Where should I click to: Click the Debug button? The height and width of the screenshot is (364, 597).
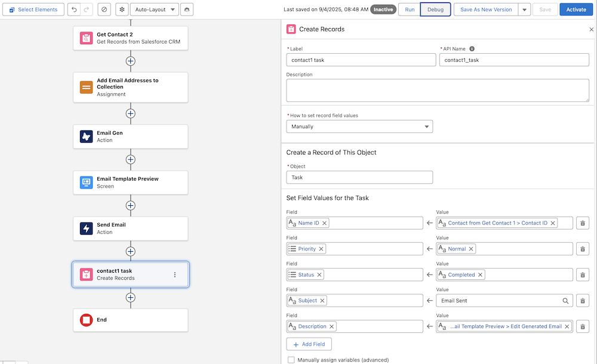tap(435, 10)
